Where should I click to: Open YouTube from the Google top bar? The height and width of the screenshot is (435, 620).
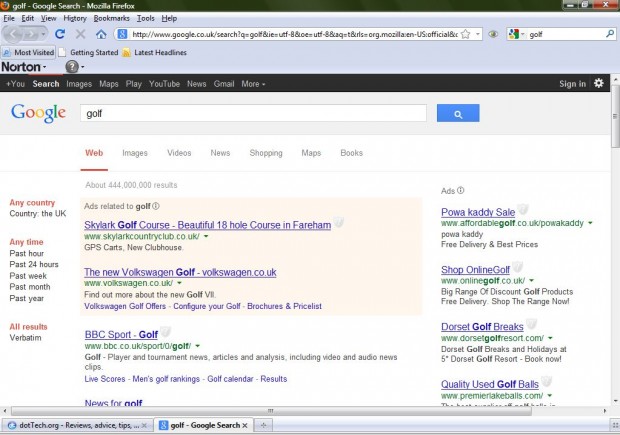pos(164,84)
